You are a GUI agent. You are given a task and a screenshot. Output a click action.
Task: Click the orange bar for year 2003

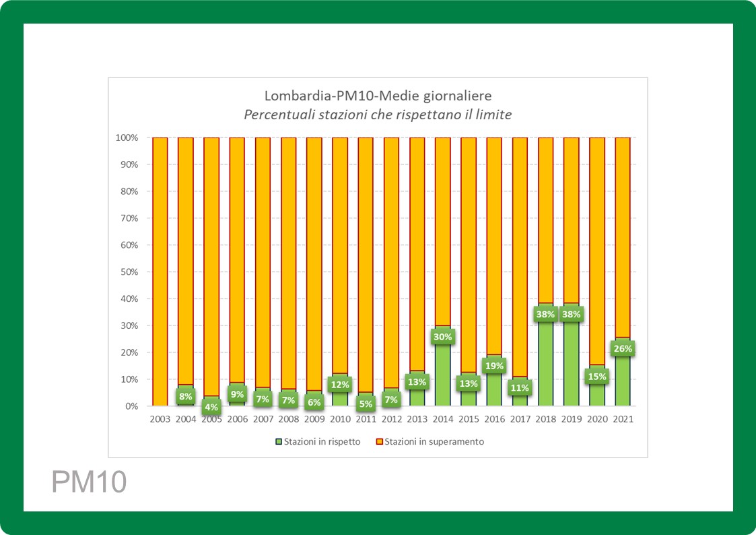[x=160, y=270]
